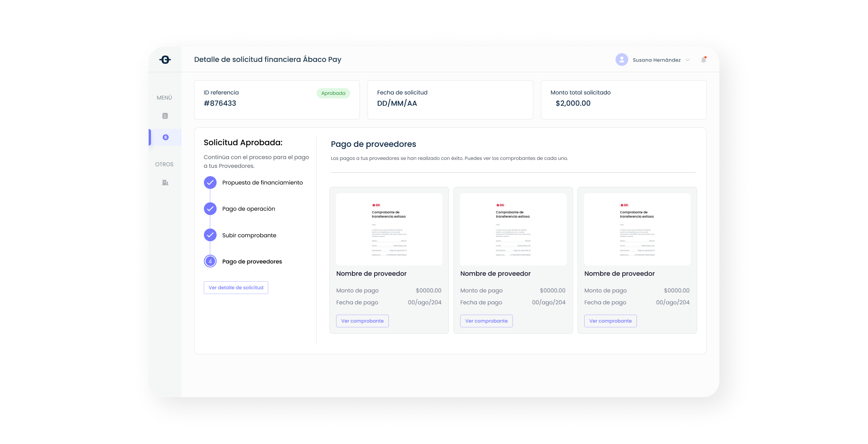Viewport: 868px width, 444px height.
Task: Select the Propuesta de financiamiento step checkmark
Action: click(x=210, y=183)
